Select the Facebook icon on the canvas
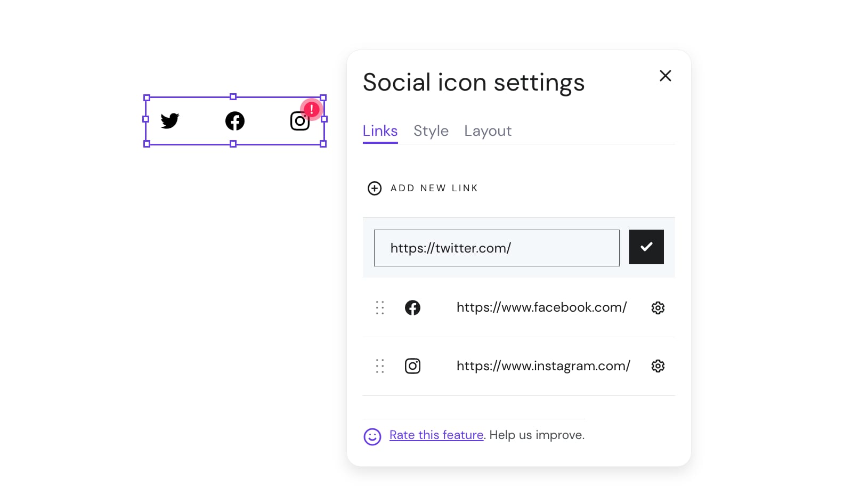This screenshot has width=844, height=504. click(x=234, y=121)
